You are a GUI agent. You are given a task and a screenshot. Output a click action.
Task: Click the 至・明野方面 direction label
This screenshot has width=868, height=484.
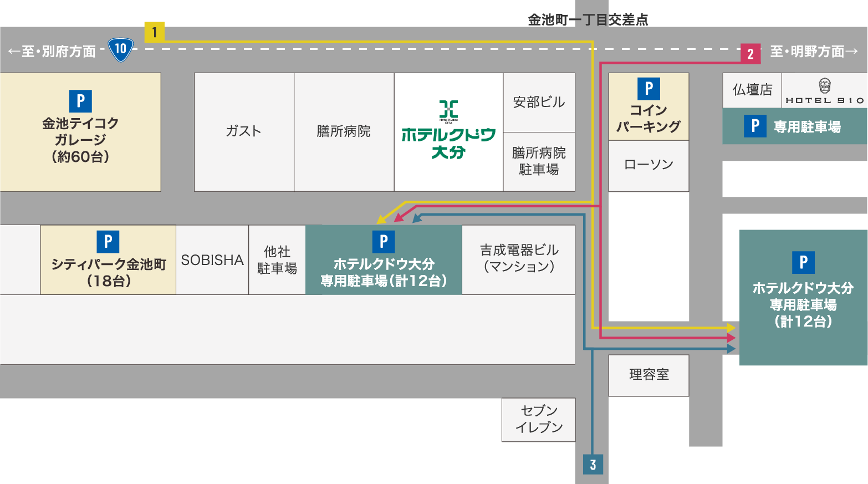(814, 52)
